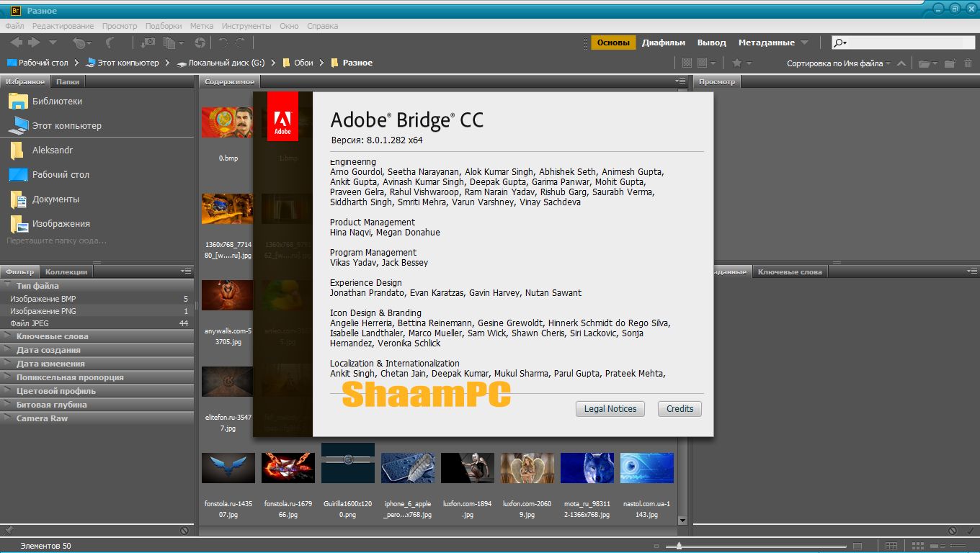The image size is (980, 553).
Task: Rotate 90° counterclockwise icon
Action: (223, 42)
